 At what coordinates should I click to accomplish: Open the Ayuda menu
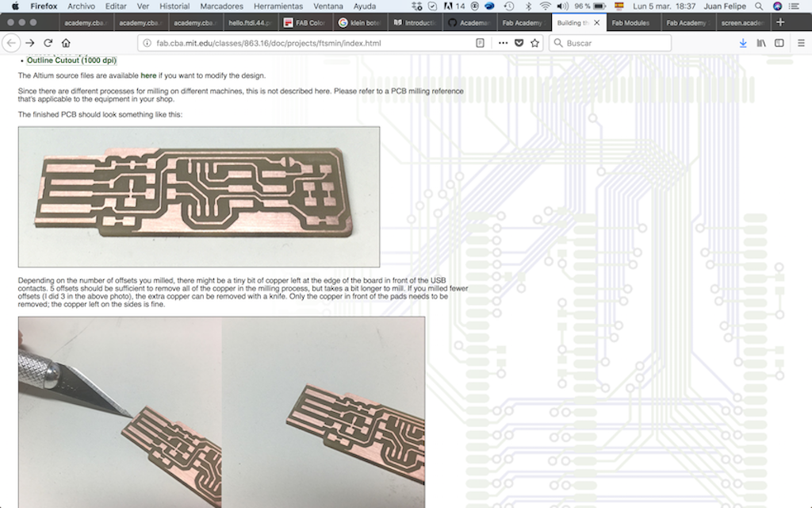[365, 6]
